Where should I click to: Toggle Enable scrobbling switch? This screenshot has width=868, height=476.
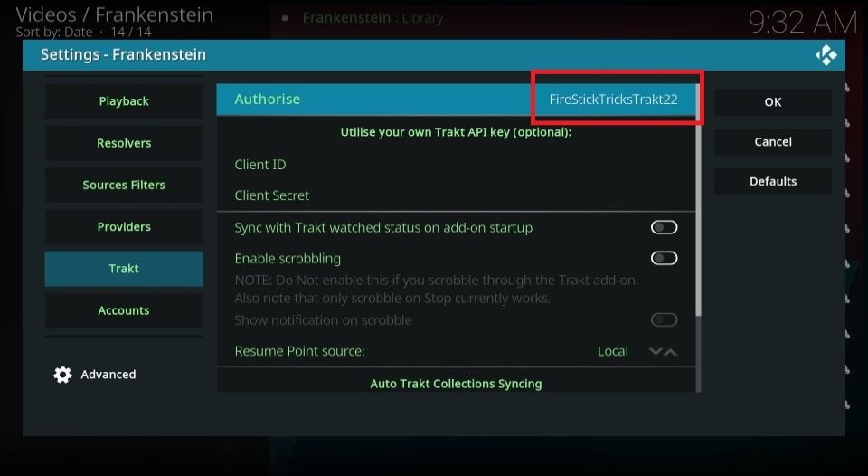click(664, 258)
